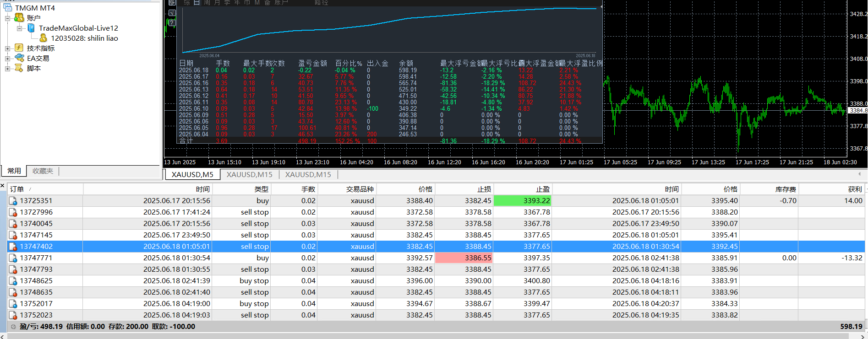This screenshot has height=339, width=868.
Task: Click the order icon for 13740045
Action: (x=13, y=223)
